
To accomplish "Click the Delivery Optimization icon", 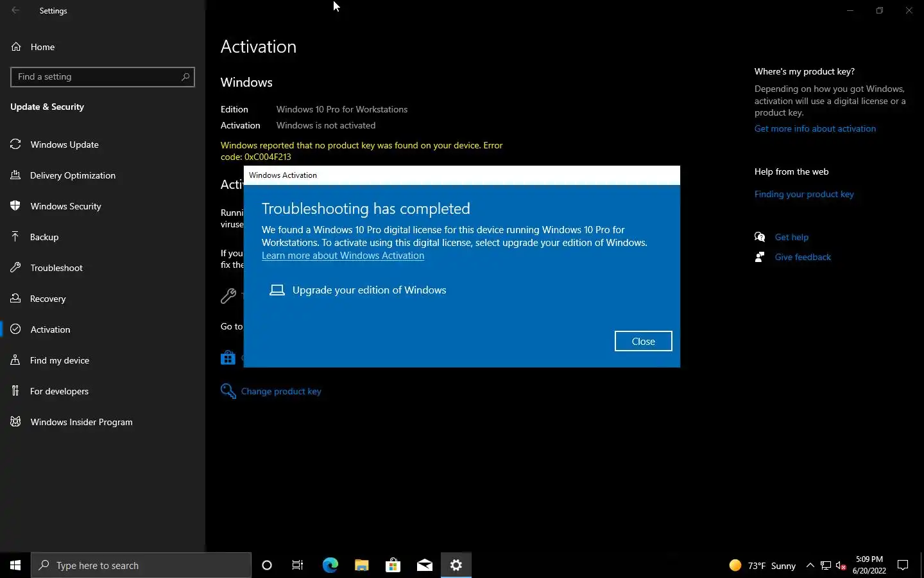I will click(16, 175).
